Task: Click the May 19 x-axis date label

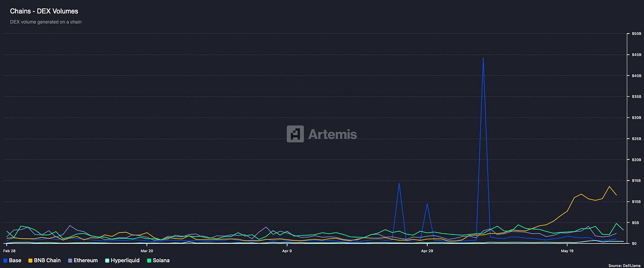Action: 567,250
